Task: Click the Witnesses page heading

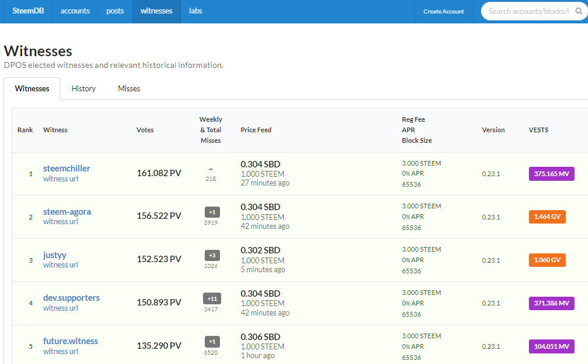Action: (38, 51)
